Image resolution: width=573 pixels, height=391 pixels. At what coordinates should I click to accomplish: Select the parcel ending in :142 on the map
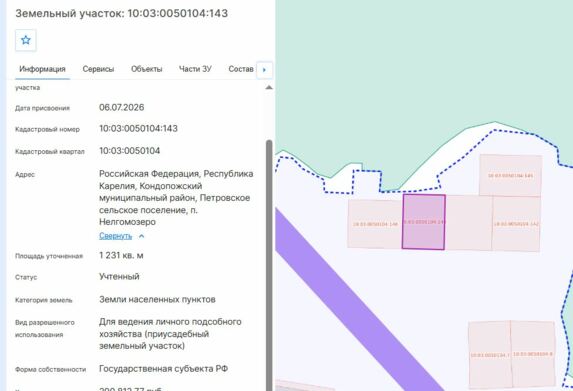pyautogui.click(x=516, y=224)
